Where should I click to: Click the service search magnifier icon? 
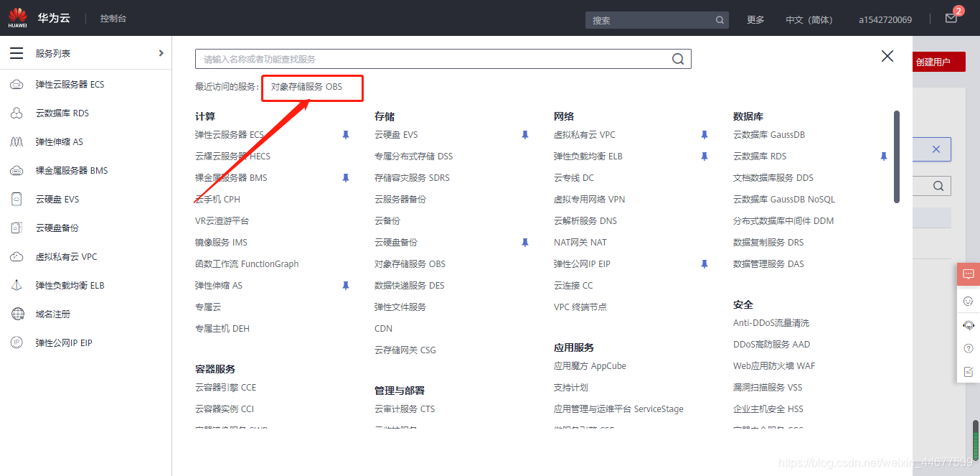click(678, 59)
